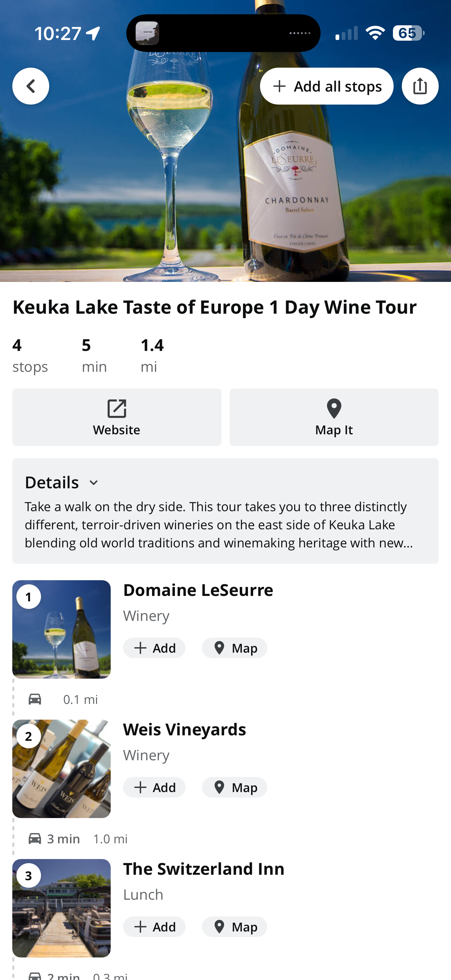
Task: Expand the Details chevron
Action: (x=94, y=482)
